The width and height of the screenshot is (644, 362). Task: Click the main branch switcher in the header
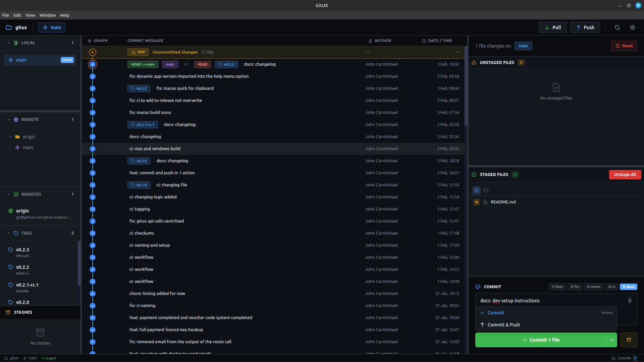click(x=52, y=27)
